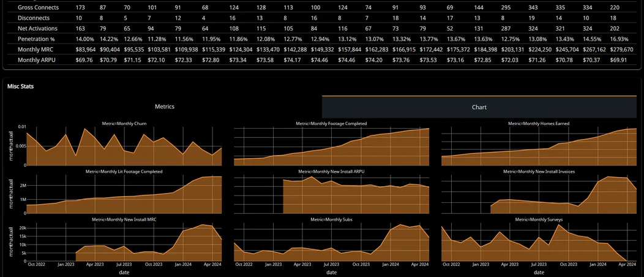Click the 0.01 tick on Monthly Churn axis

tap(22, 127)
